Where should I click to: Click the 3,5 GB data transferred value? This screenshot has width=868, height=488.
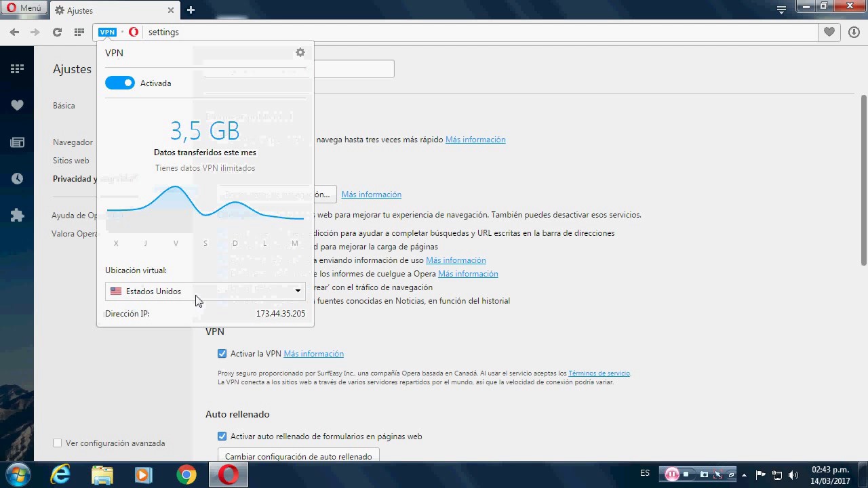(205, 130)
